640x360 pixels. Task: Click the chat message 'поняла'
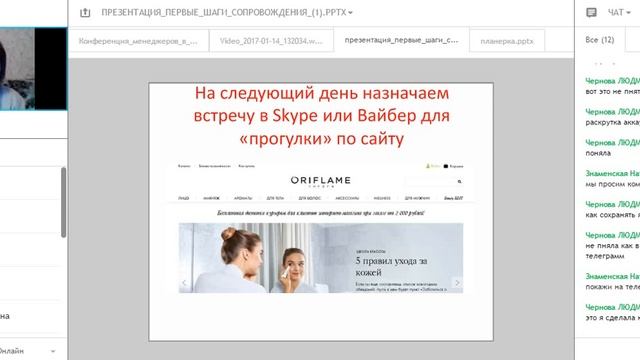point(598,153)
